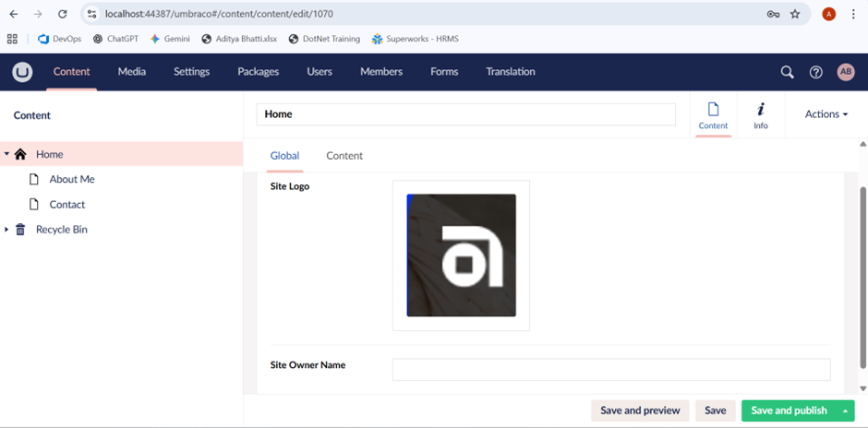Click the Site Owner Name field

click(x=610, y=370)
